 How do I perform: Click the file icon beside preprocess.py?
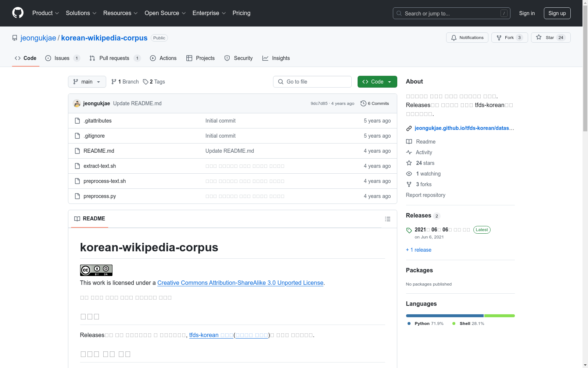(77, 196)
